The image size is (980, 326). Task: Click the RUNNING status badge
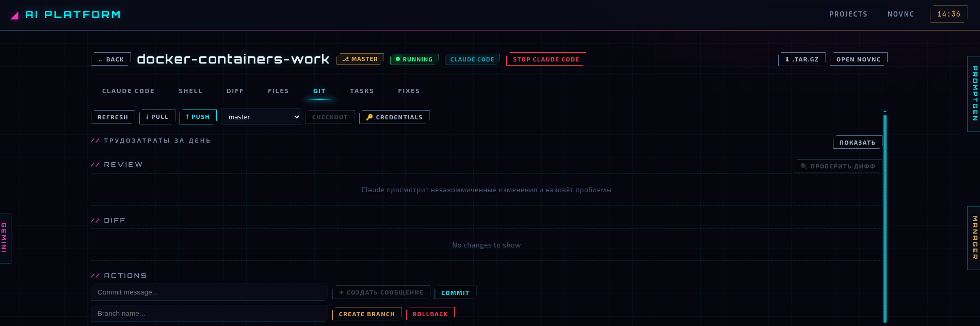point(414,59)
